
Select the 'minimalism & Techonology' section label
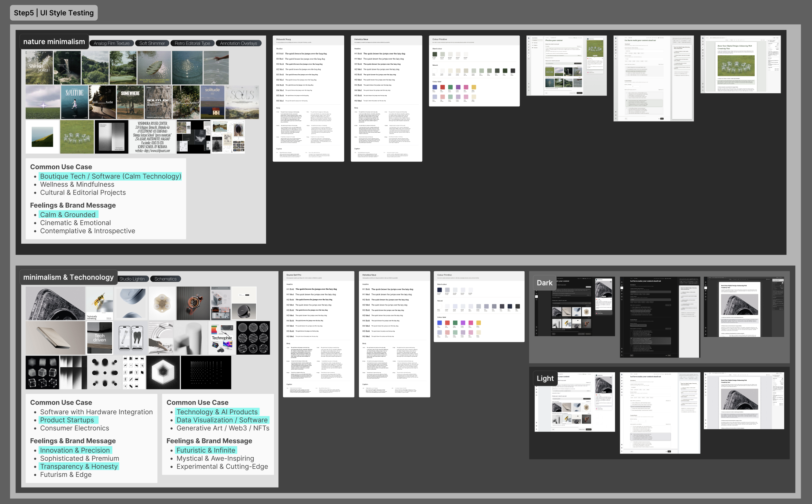click(68, 277)
